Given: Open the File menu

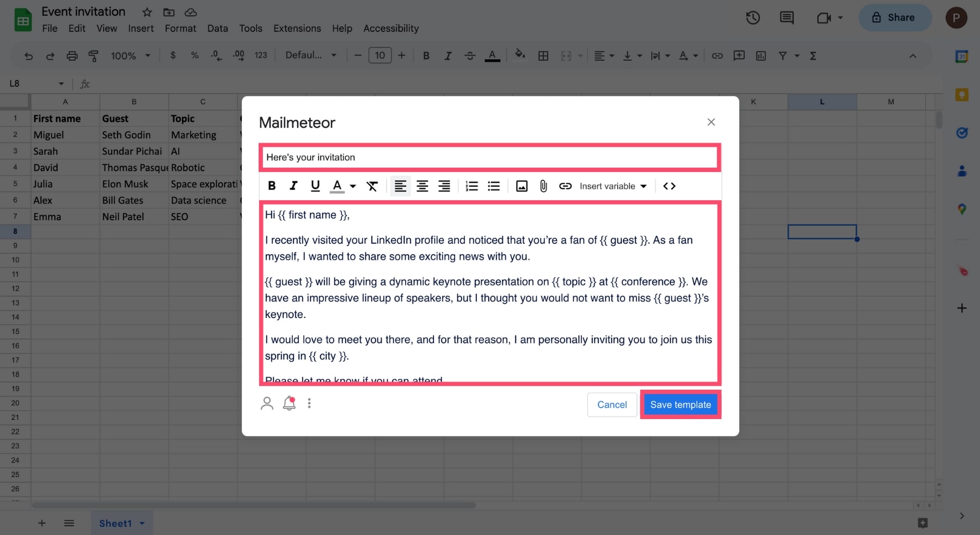Looking at the screenshot, I should pyautogui.click(x=50, y=28).
